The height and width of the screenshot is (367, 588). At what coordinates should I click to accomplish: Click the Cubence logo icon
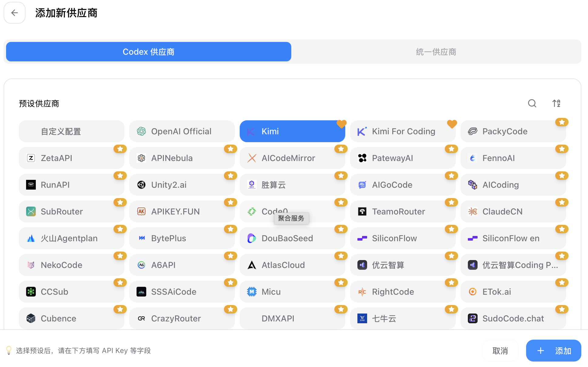(31, 318)
